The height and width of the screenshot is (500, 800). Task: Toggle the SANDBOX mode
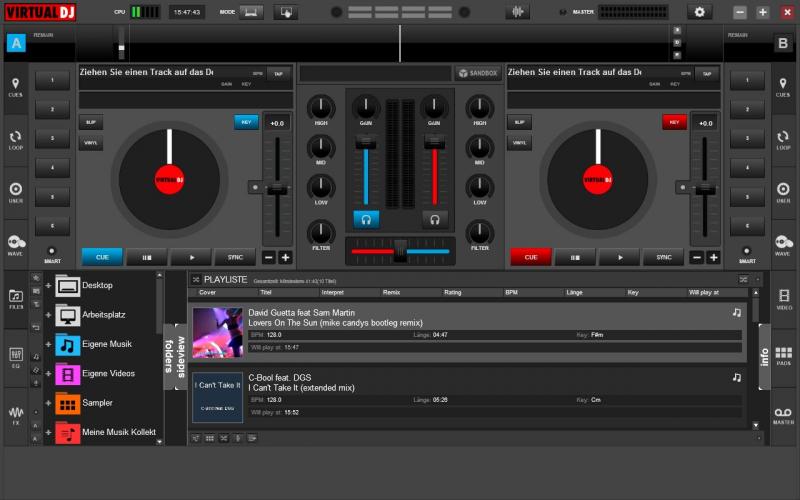pos(477,73)
